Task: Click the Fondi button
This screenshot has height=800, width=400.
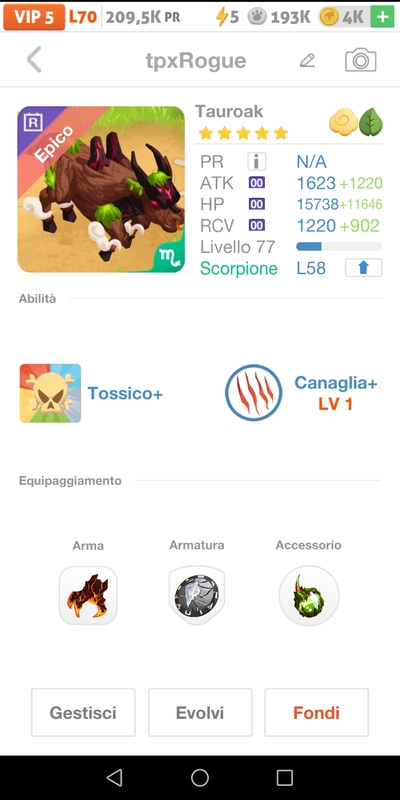Action: point(316,712)
